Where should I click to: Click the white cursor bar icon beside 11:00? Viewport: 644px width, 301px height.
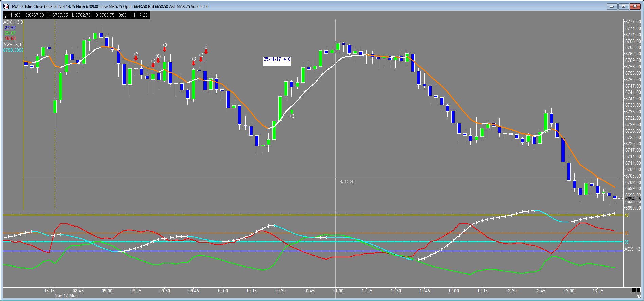click(x=6, y=16)
